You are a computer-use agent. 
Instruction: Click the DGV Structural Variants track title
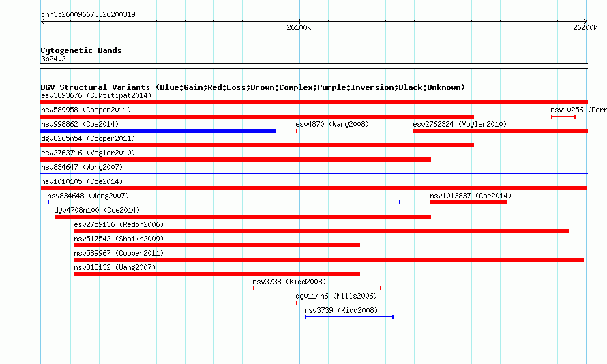(253, 87)
